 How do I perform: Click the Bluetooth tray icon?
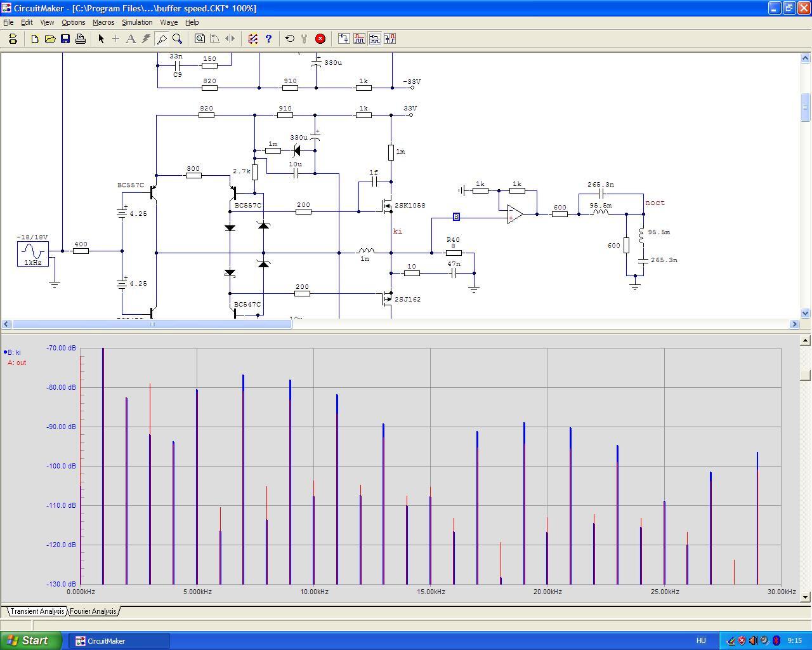pos(776,640)
